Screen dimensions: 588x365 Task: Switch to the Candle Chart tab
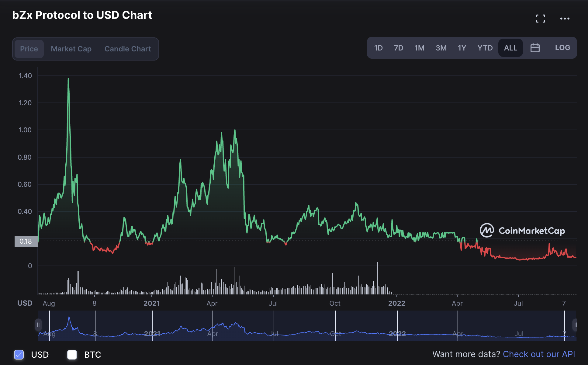128,49
